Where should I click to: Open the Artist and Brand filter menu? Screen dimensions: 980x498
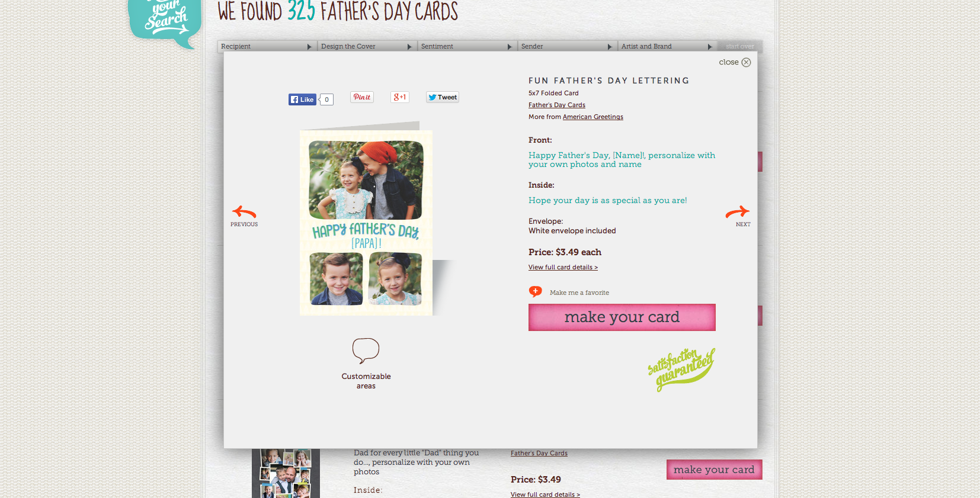667,46
